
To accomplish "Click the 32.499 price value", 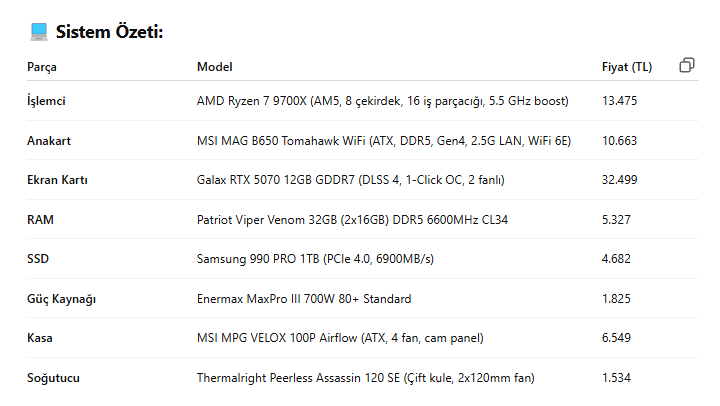I will pos(620,180).
